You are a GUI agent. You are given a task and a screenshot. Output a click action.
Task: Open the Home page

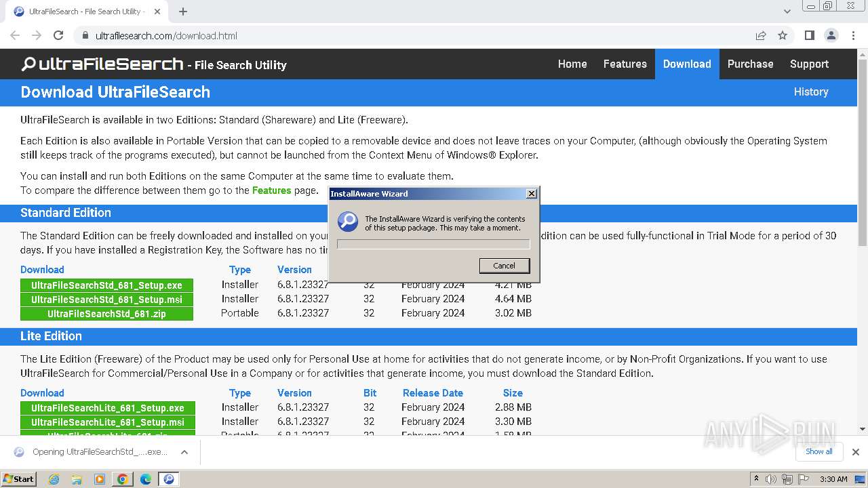click(572, 64)
